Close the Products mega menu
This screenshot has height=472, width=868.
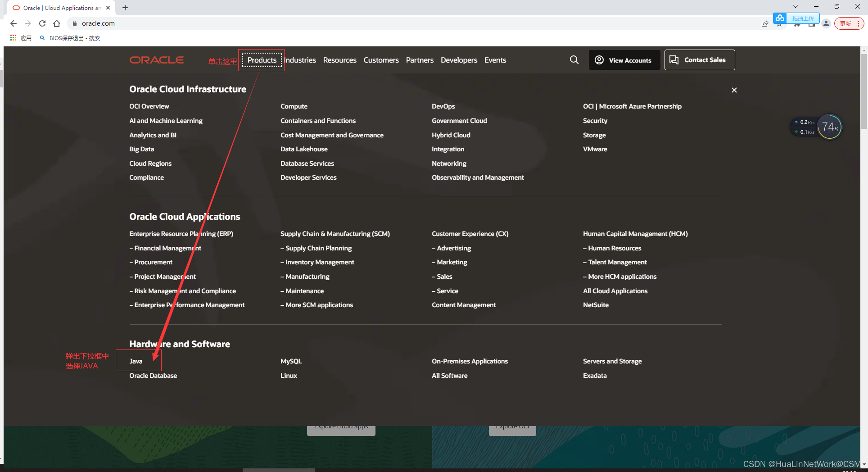coord(734,90)
